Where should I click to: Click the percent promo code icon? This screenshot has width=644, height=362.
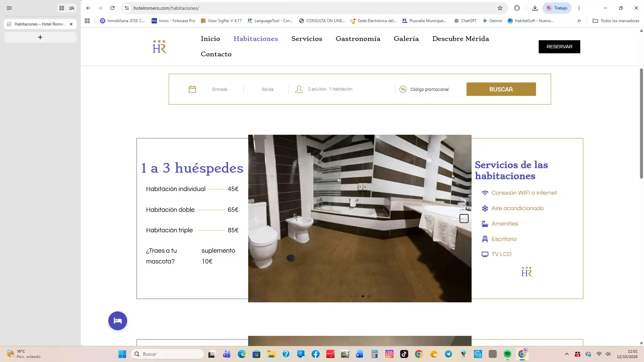coord(403,89)
